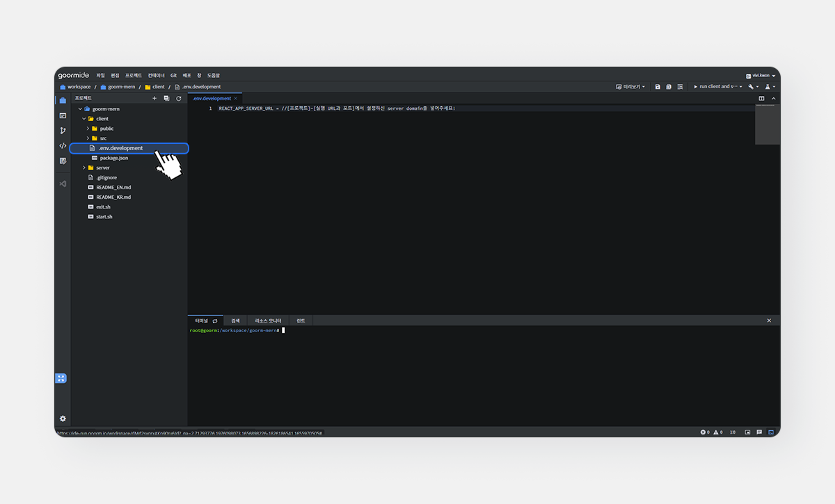
Task: Open the Git menu
Action: tap(174, 75)
